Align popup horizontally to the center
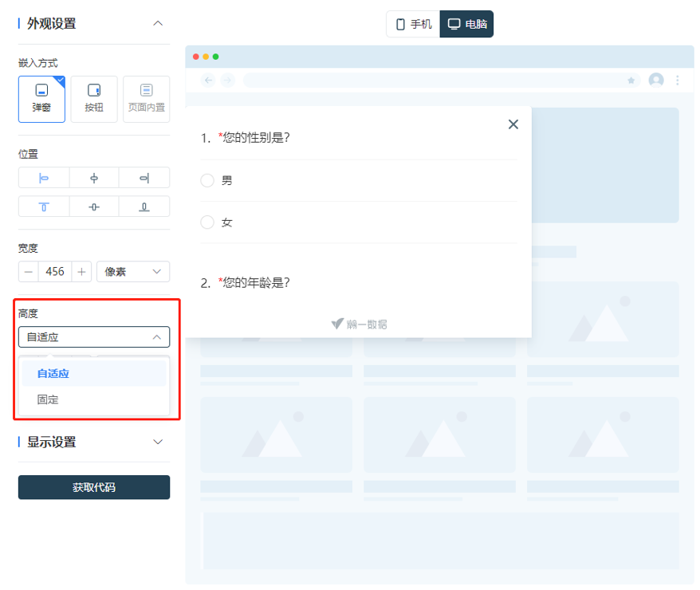This screenshot has width=700, height=590. [94, 178]
